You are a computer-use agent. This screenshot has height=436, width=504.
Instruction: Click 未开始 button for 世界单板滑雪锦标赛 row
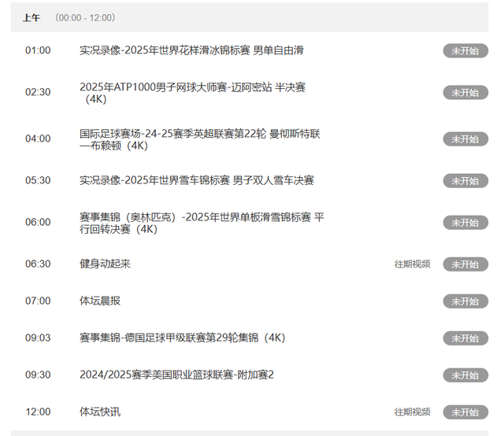click(465, 223)
